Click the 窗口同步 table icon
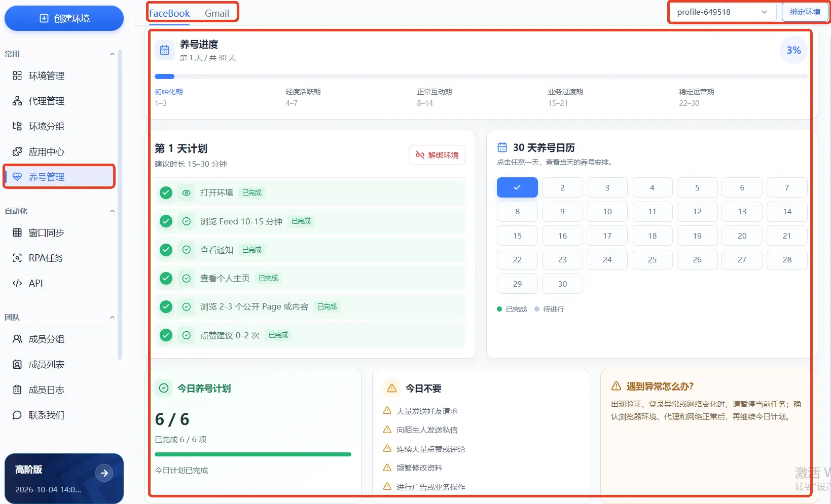Screen dimensions: 831x504 [x=17, y=232]
